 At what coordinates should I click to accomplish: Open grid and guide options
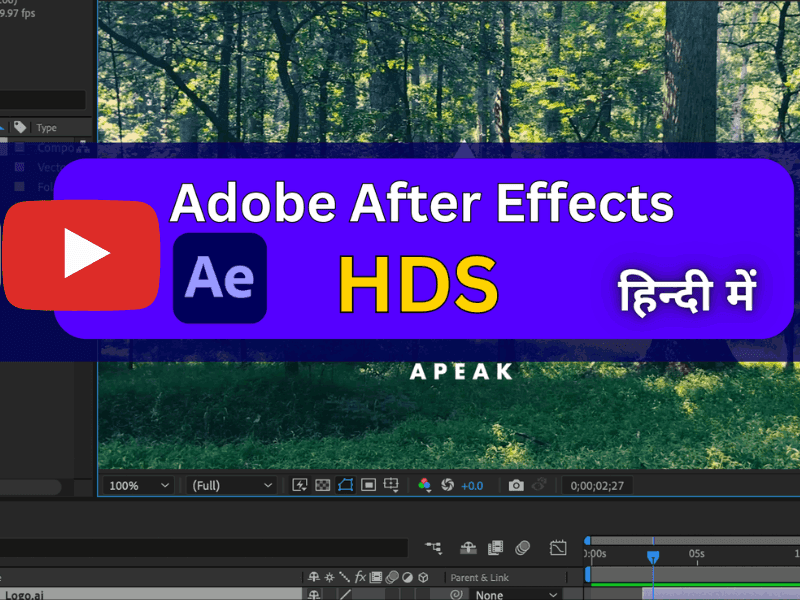391,485
